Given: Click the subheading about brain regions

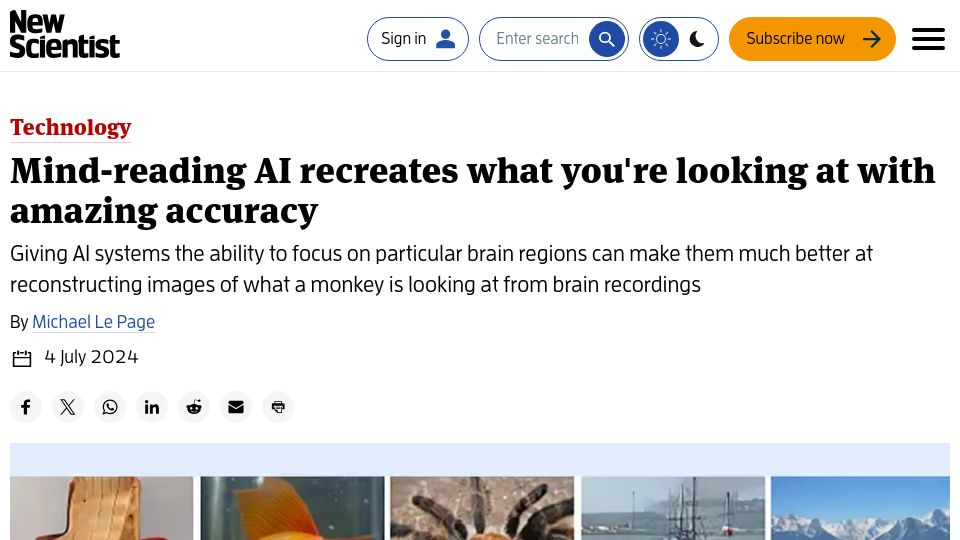Looking at the screenshot, I should pyautogui.click(x=441, y=269).
